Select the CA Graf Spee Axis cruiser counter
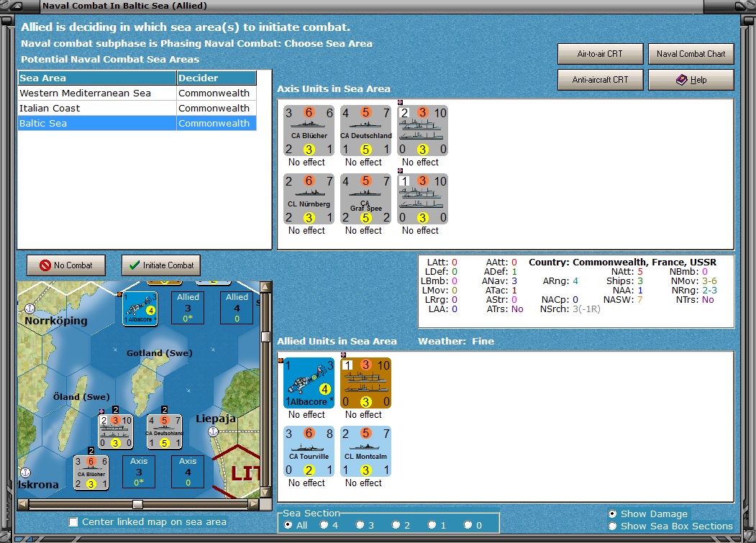The width and height of the screenshot is (756, 543). tap(366, 199)
